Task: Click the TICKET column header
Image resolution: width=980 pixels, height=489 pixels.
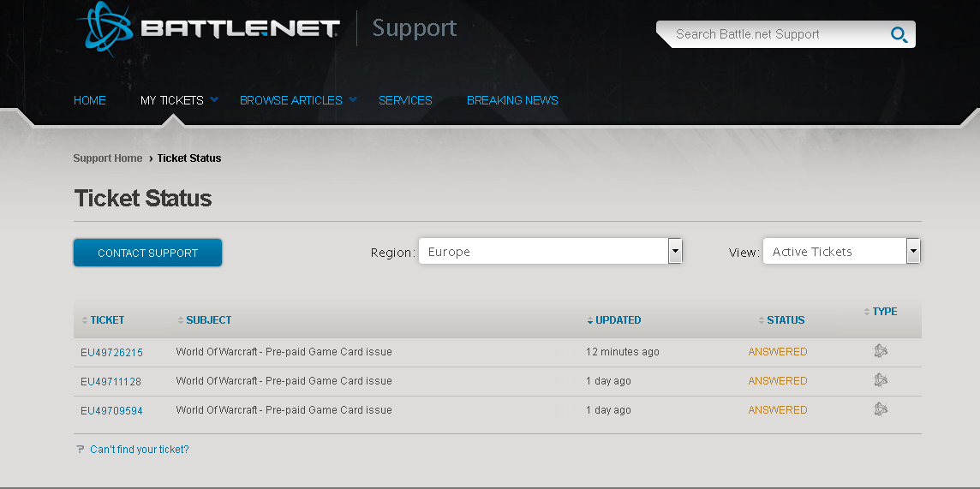Action: (x=107, y=319)
